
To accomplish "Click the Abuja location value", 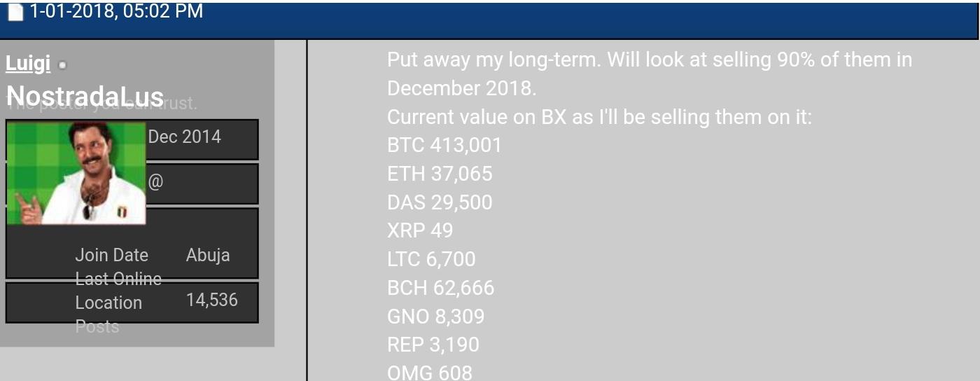I will point(208,255).
